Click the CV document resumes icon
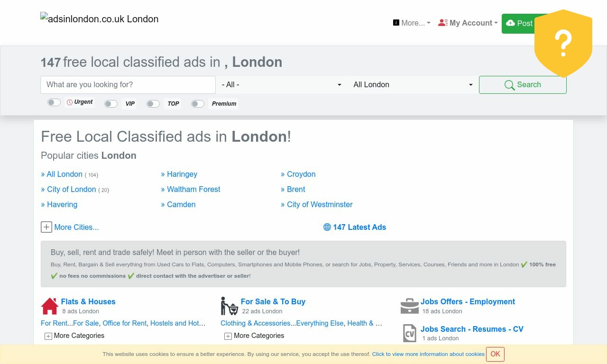Screen dimensions: 607x364 click(409, 333)
